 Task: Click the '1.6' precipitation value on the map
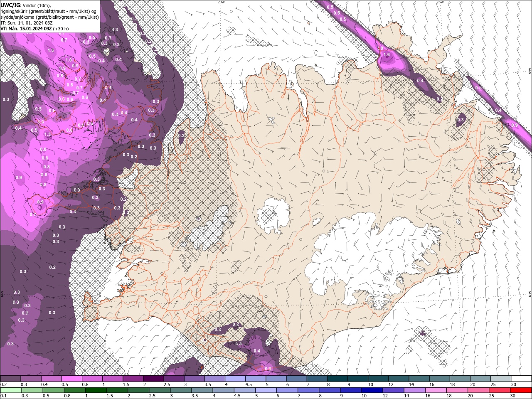[387, 55]
